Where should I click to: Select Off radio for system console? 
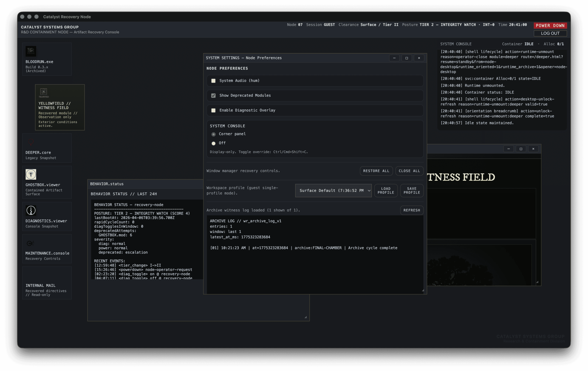click(213, 143)
